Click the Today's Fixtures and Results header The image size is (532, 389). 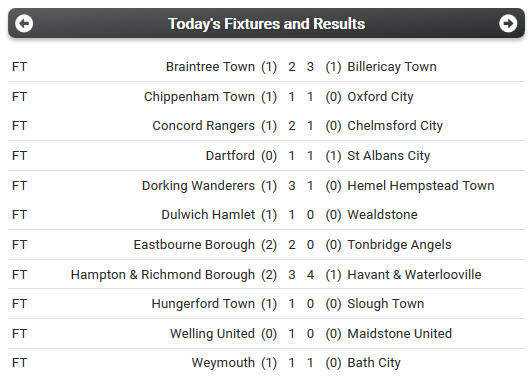[266, 24]
